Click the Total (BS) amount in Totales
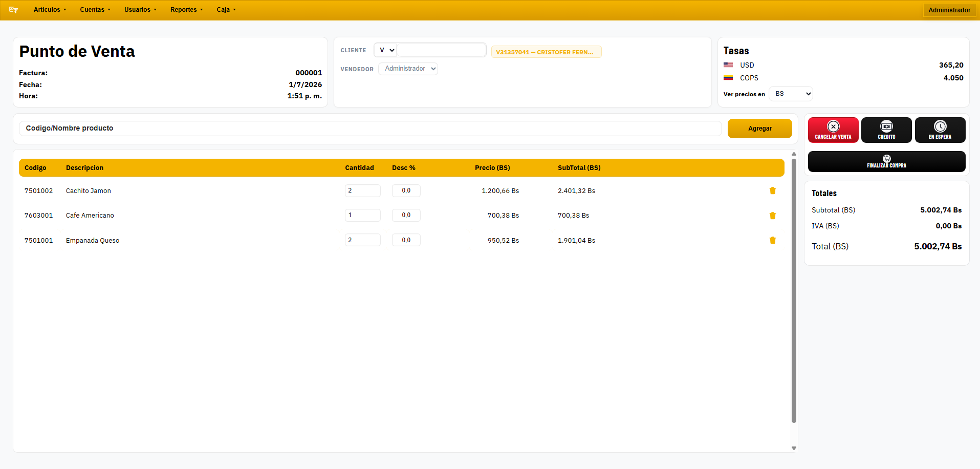 tap(938, 247)
